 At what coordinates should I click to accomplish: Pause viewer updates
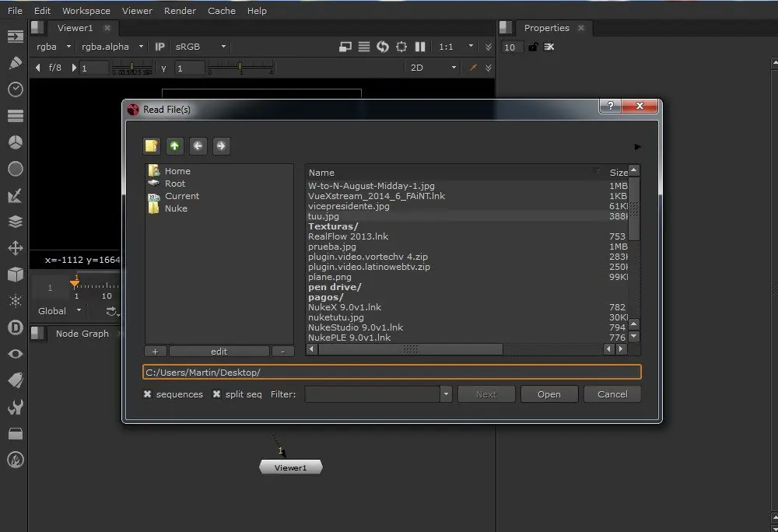(420, 47)
